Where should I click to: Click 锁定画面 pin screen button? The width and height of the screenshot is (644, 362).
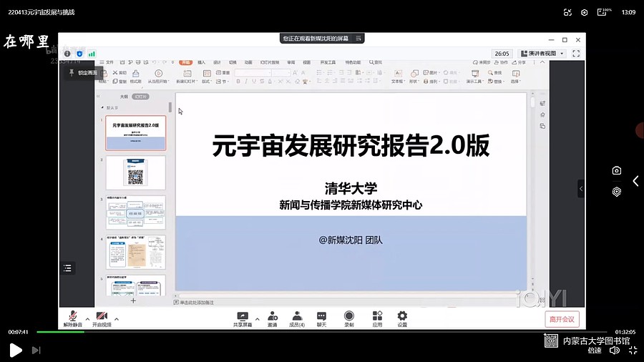point(84,73)
